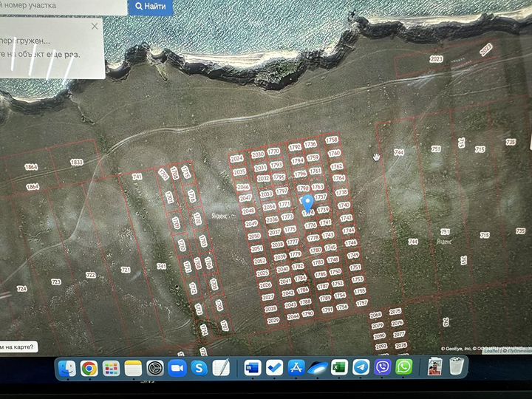Open the App Store icon

[296, 367]
